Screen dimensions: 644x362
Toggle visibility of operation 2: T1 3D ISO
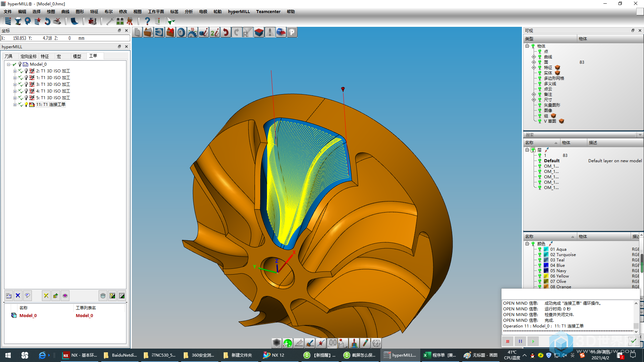point(25,70)
